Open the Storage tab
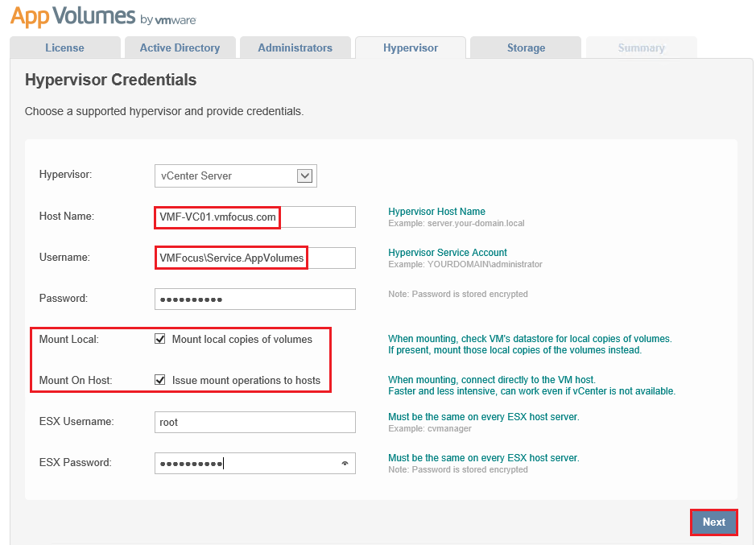Viewport: 756px width, 545px height. click(x=526, y=47)
